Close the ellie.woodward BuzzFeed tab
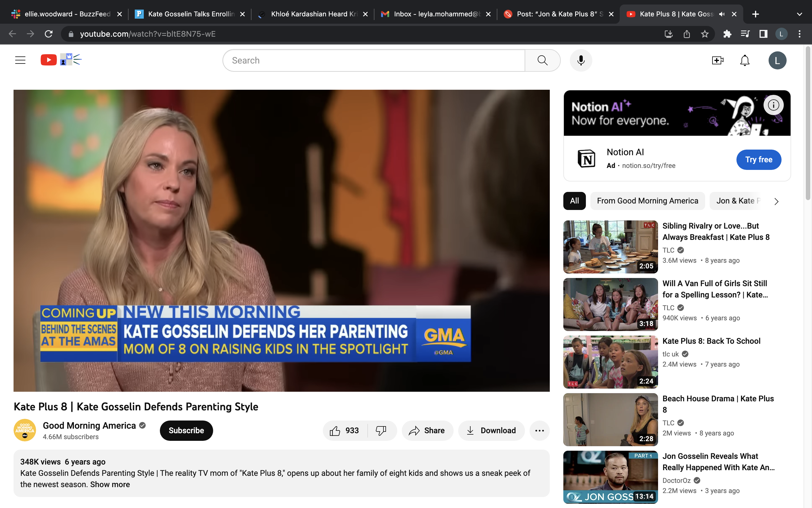Viewport: 812px width, 508px height. click(120, 14)
